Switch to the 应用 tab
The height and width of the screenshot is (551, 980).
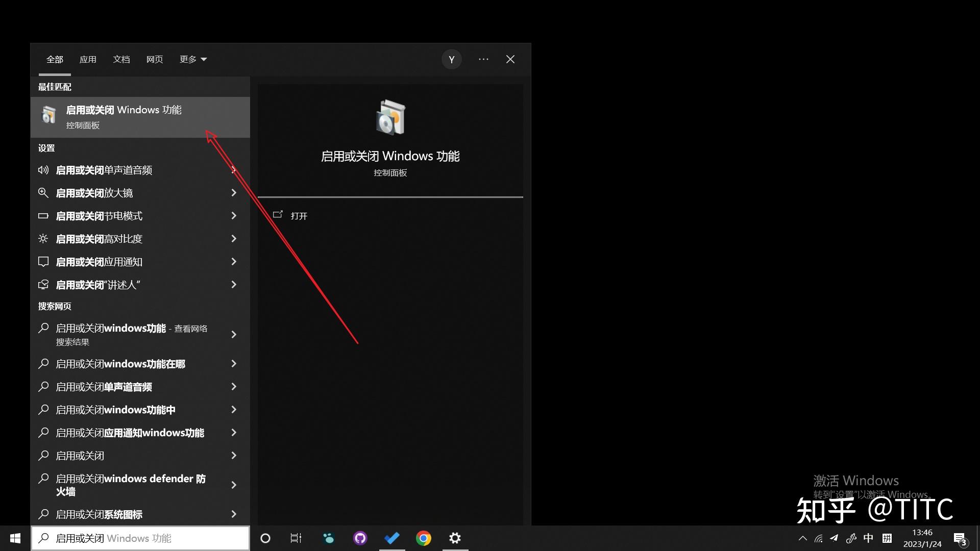point(88,59)
